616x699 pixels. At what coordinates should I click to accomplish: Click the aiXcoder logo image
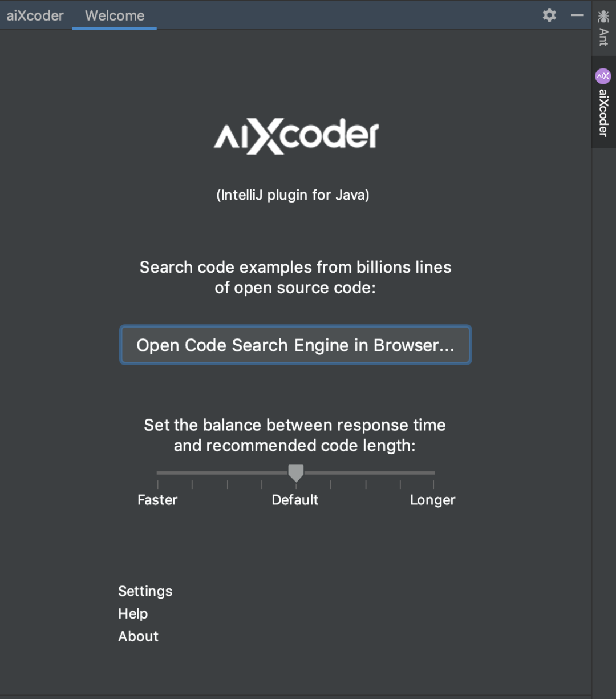point(295,135)
